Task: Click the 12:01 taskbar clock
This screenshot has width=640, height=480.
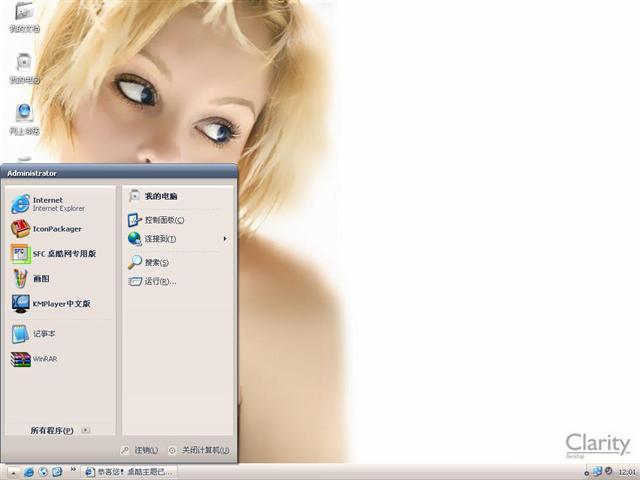Action: (627, 473)
